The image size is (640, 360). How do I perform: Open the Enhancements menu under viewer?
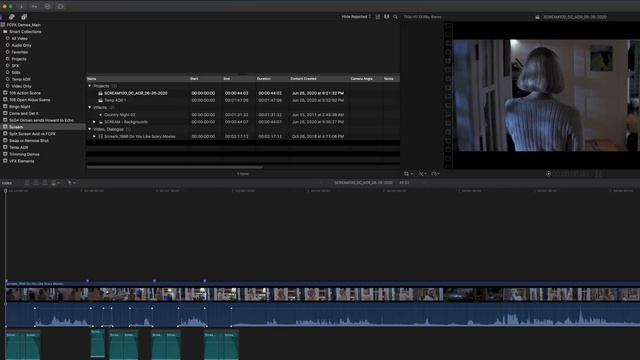422,174
